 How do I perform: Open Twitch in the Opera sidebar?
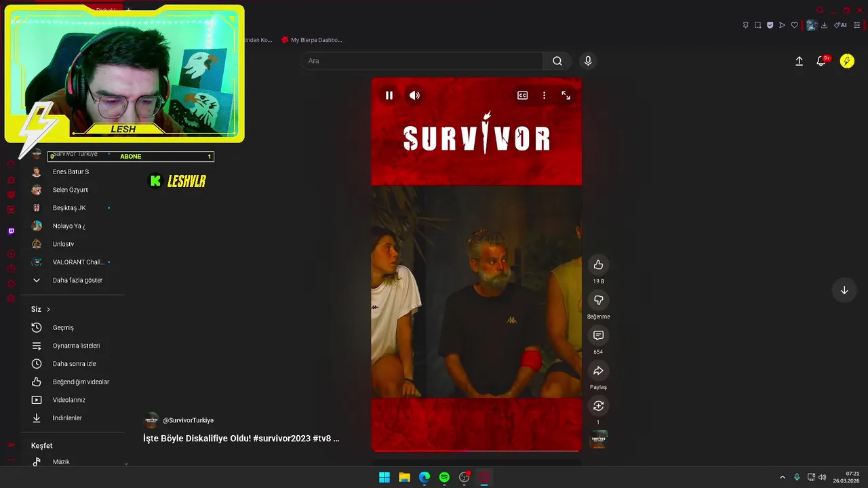point(11,231)
